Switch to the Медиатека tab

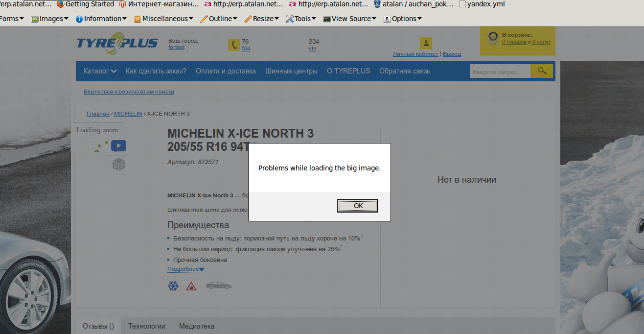coord(197,326)
